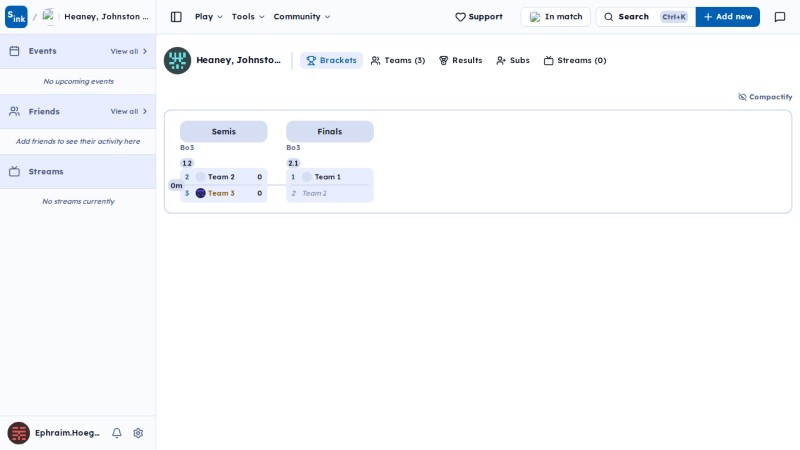View all Events
The image size is (800, 450).
pyautogui.click(x=129, y=52)
